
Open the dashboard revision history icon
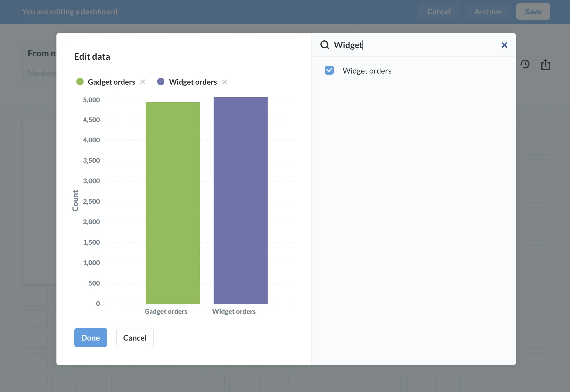point(525,64)
